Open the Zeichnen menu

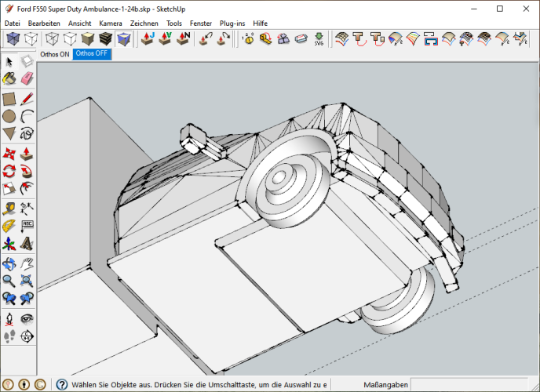[x=144, y=24]
